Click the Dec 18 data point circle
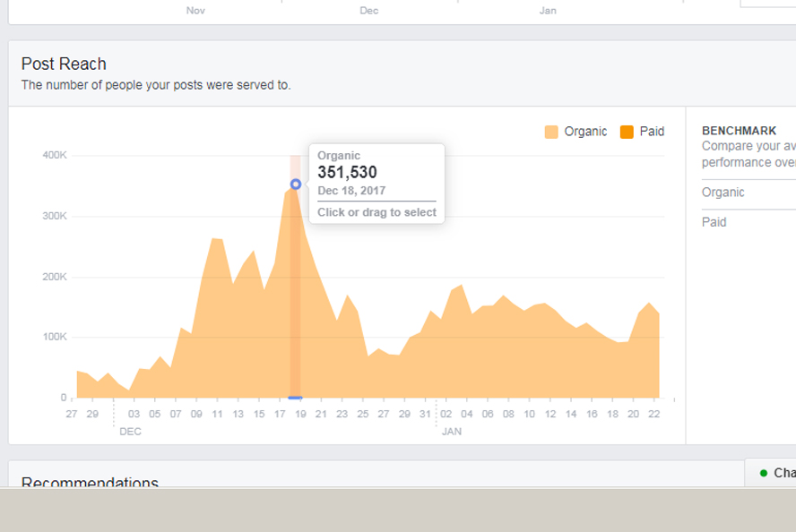 tap(296, 184)
